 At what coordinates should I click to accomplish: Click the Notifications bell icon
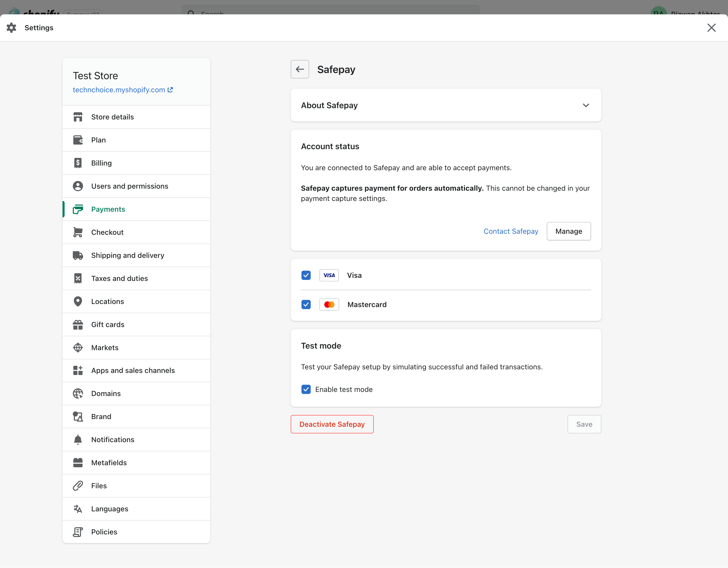(x=78, y=440)
